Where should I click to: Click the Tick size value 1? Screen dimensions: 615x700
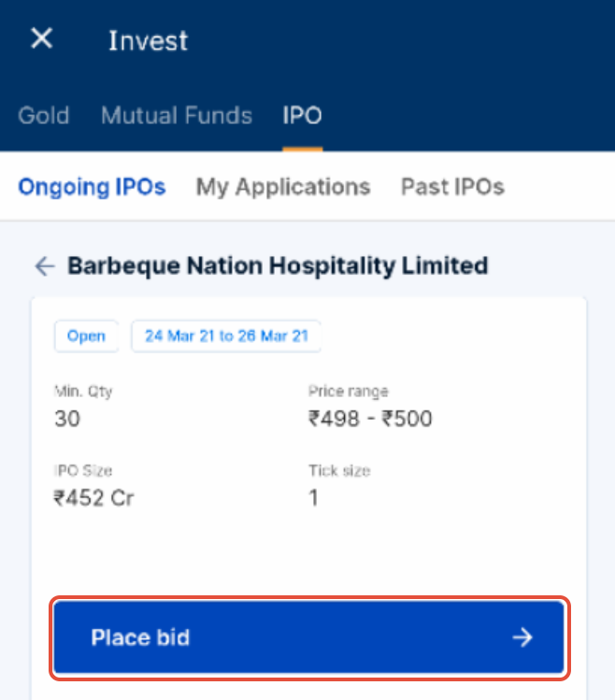pos(314,497)
